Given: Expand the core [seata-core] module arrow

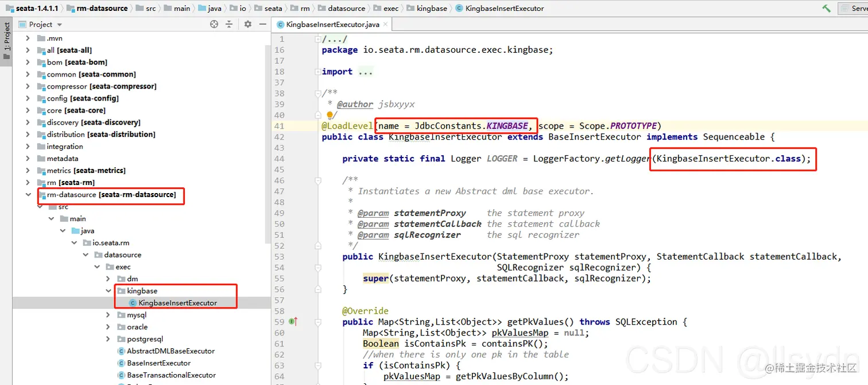Looking at the screenshot, I should tap(28, 110).
